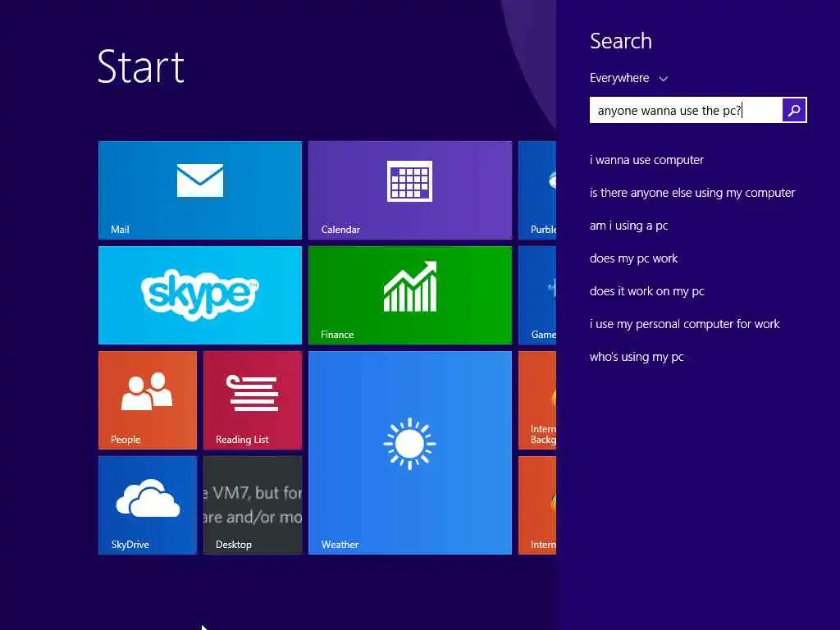Pick suggestion "i use my personal computer for work"

685,324
